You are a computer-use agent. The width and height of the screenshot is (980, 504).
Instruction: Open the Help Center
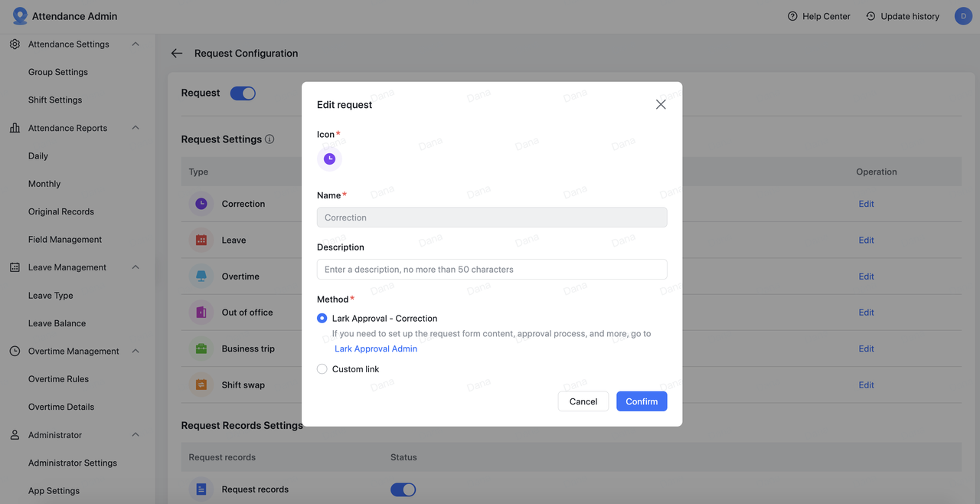point(818,16)
